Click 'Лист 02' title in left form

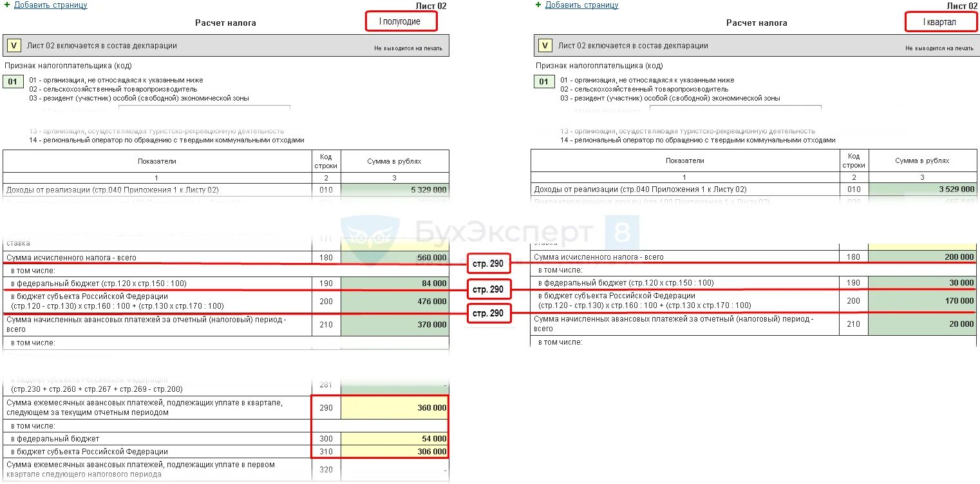tap(431, 6)
